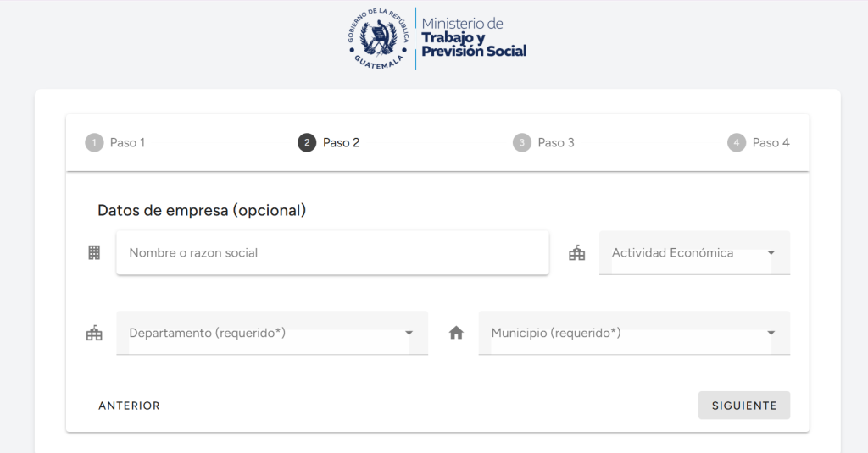Open the Actividad Económica select field
Image resolution: width=868 pixels, height=453 pixels.
click(x=695, y=253)
